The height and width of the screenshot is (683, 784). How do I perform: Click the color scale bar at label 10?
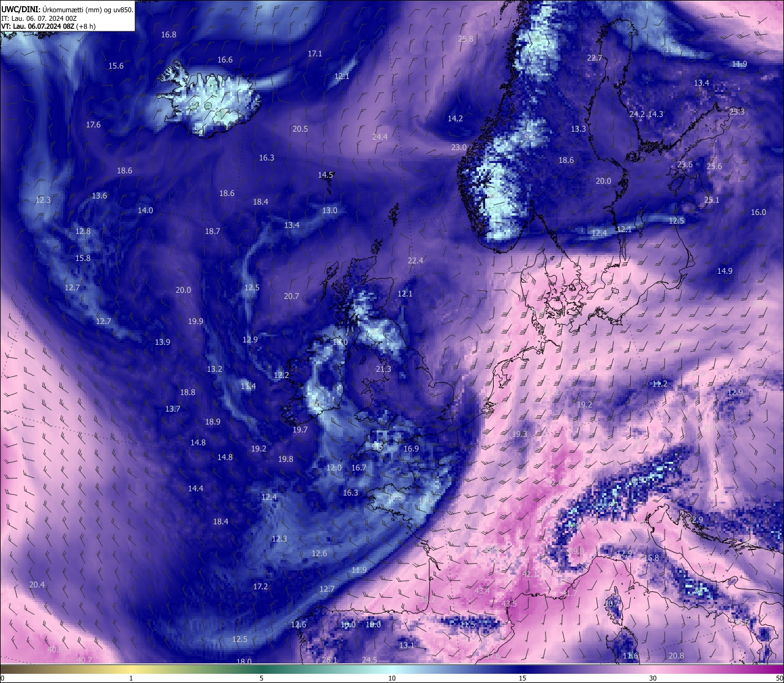392,669
